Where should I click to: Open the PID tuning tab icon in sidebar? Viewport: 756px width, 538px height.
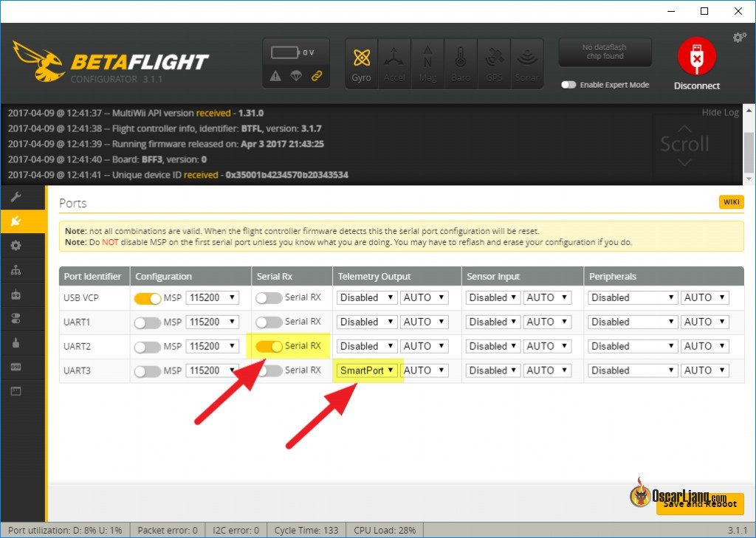pyautogui.click(x=16, y=270)
